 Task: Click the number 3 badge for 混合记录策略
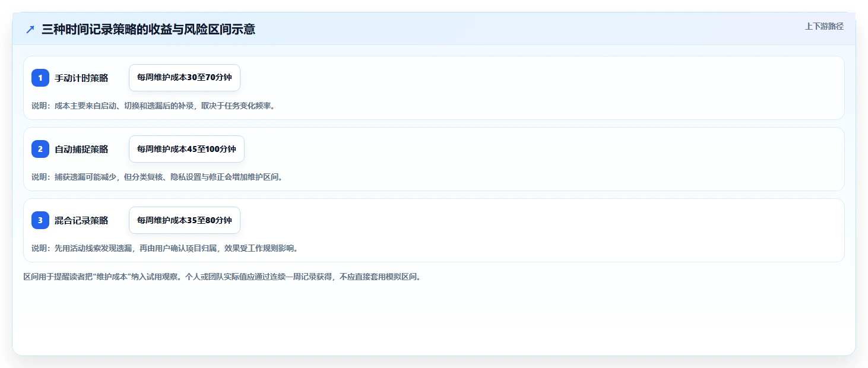(40, 220)
